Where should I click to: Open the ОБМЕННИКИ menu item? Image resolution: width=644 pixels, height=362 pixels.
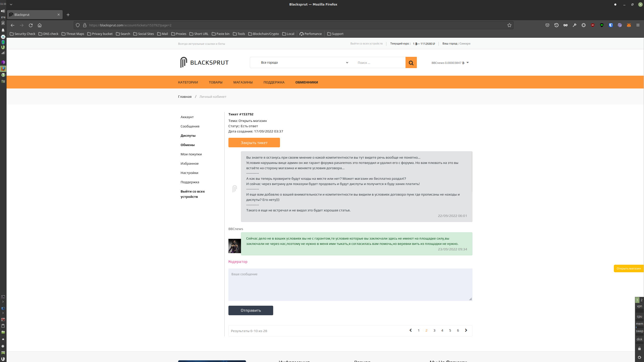pyautogui.click(x=307, y=82)
